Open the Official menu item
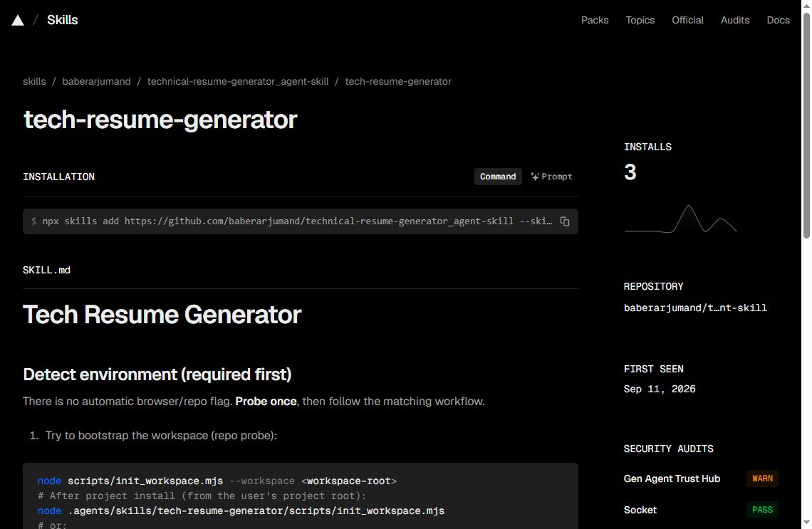 (687, 20)
